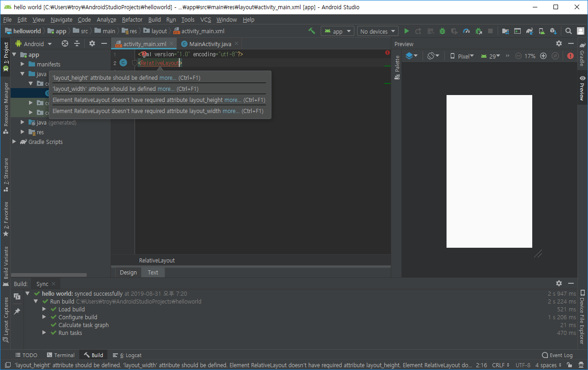Open design surface layers dropdown in Preview
The image size is (588, 370).
[x=412, y=56]
